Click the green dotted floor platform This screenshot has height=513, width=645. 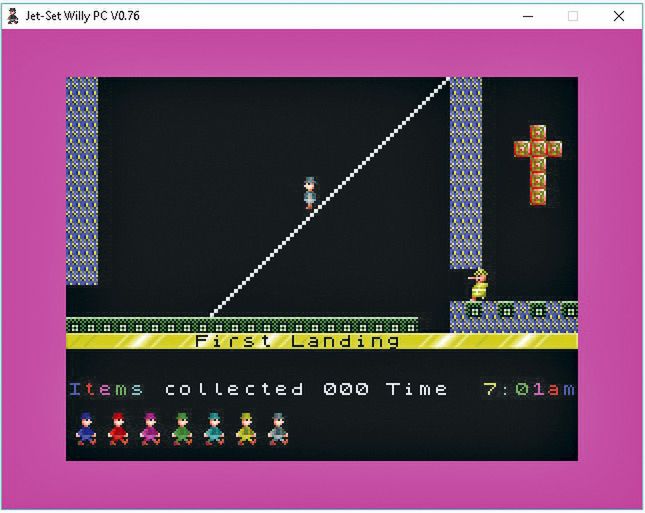242,325
